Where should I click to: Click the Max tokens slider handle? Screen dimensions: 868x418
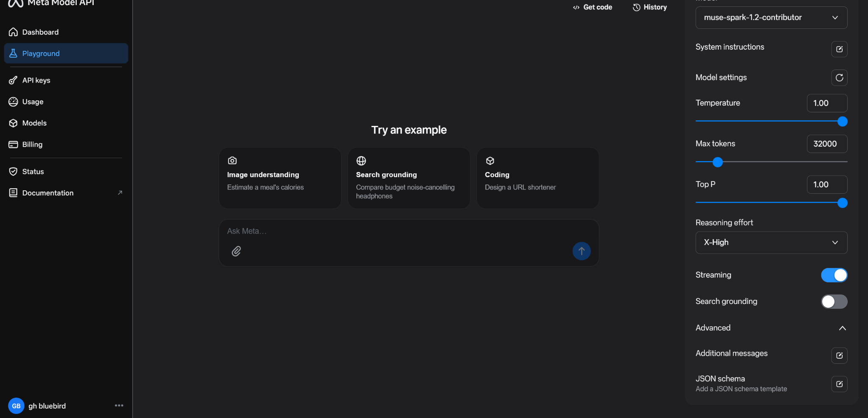point(718,162)
